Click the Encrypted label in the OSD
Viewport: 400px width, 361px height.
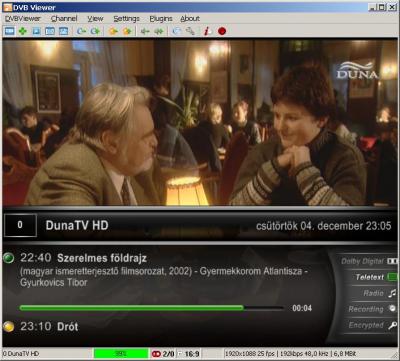366,325
